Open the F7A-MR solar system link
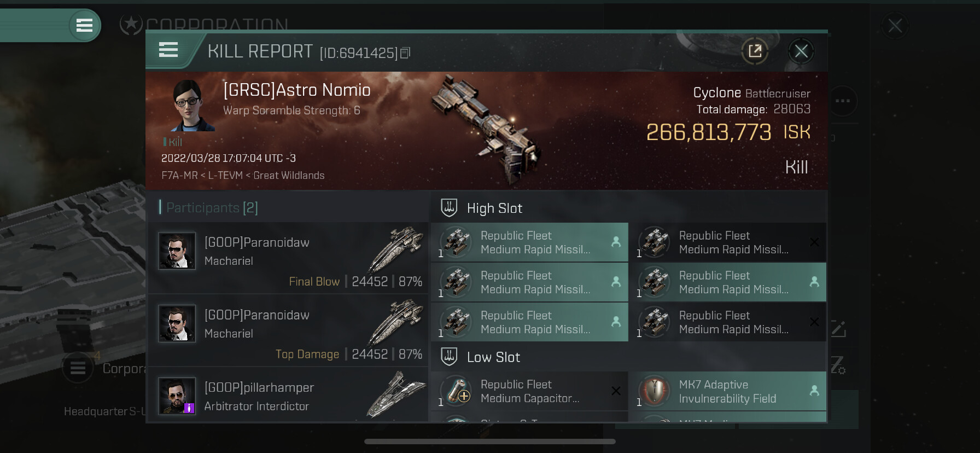The width and height of the screenshot is (980, 453). (179, 176)
